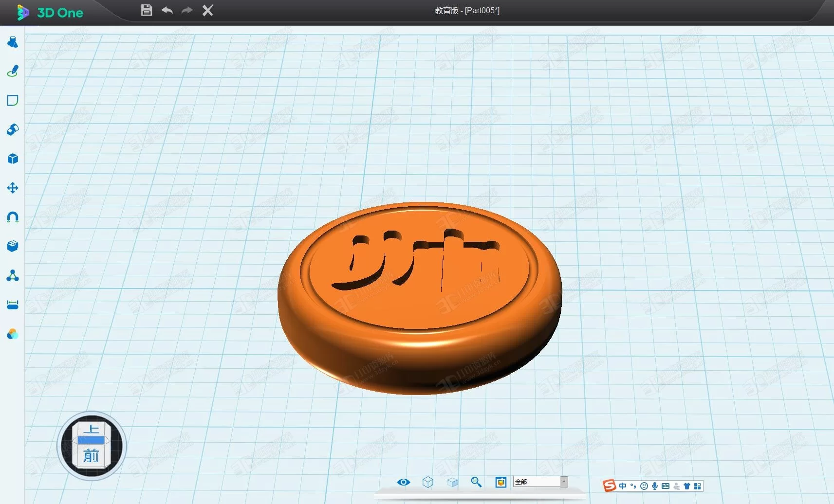Open the basic primitives tool
Viewport: 834px width, 504px height.
(13, 42)
